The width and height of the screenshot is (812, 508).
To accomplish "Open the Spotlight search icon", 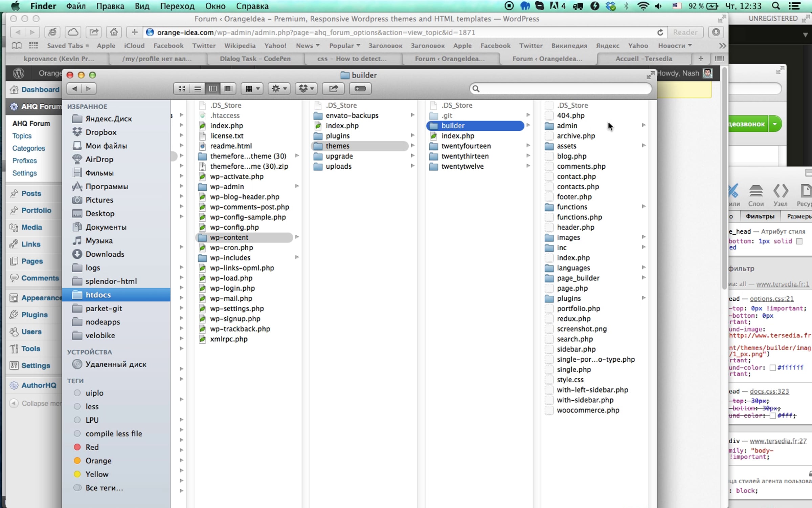I will 776,6.
